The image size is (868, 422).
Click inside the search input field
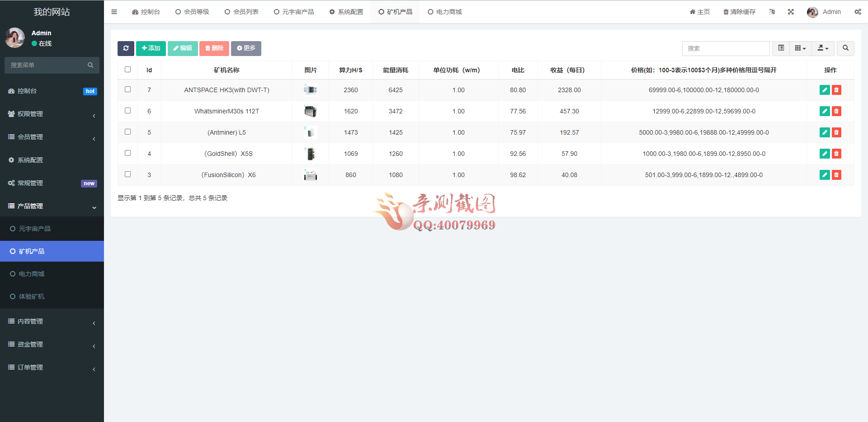point(726,48)
